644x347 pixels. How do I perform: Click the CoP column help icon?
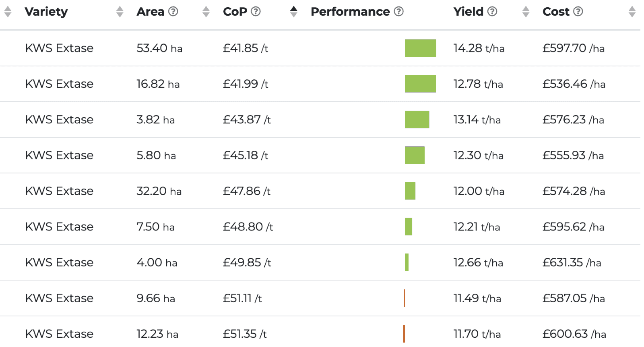pos(256,11)
